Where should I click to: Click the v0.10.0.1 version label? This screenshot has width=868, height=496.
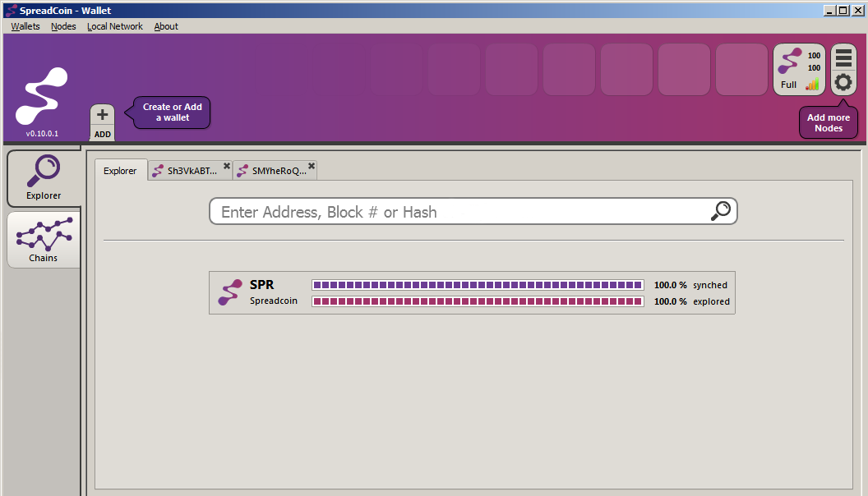(x=42, y=133)
